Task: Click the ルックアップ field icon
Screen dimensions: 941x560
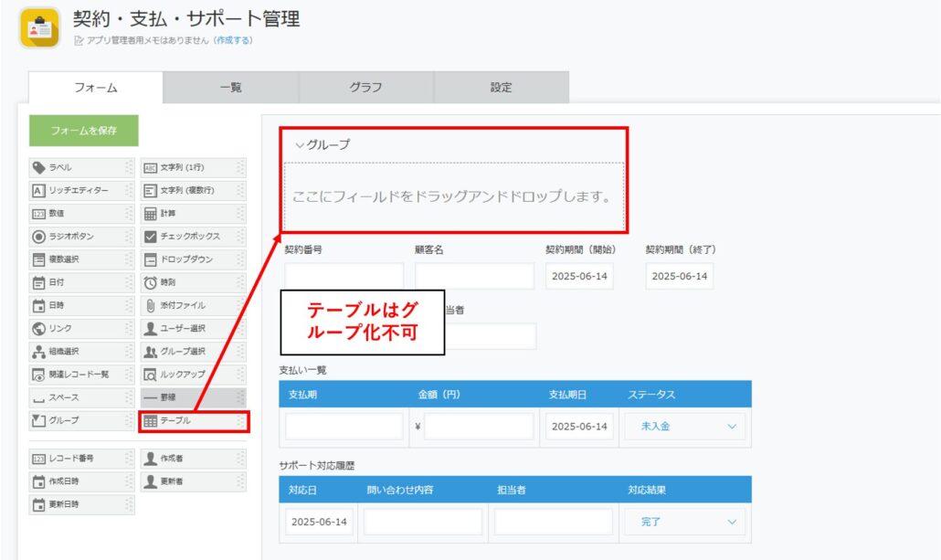Action: (151, 375)
